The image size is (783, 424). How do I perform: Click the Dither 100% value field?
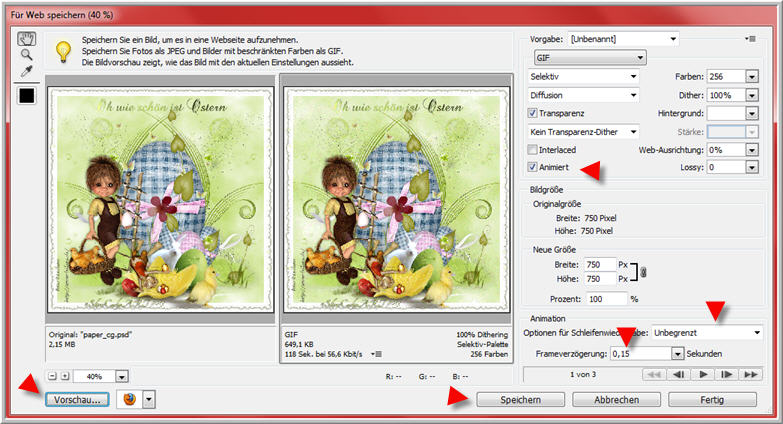(727, 95)
